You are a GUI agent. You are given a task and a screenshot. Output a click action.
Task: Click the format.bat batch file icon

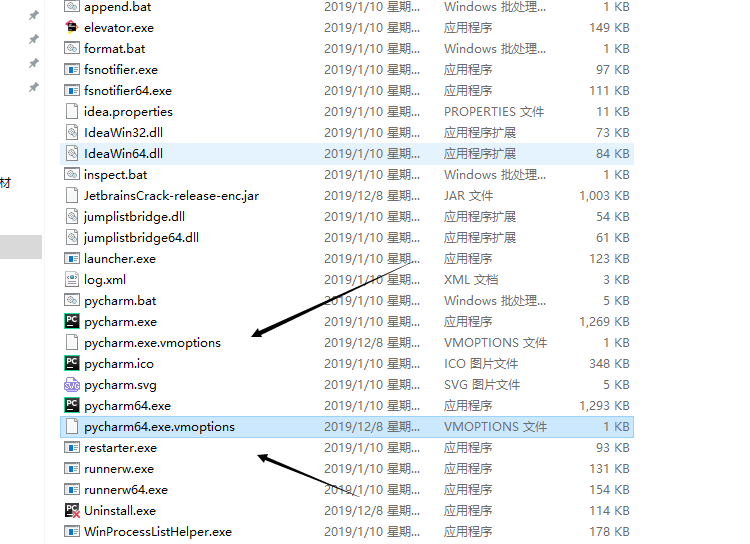click(72, 48)
